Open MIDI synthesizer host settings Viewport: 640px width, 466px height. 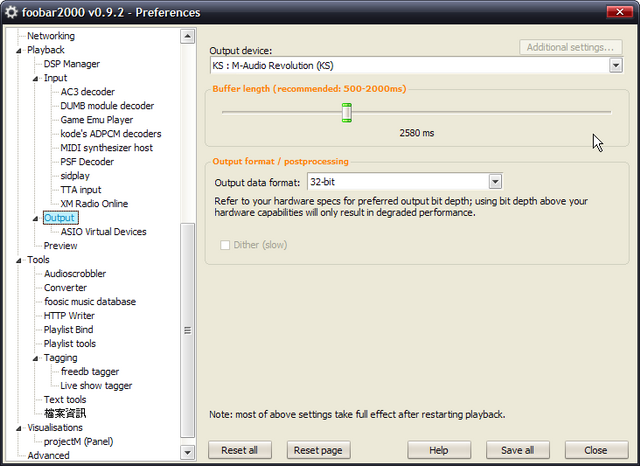coord(107,148)
